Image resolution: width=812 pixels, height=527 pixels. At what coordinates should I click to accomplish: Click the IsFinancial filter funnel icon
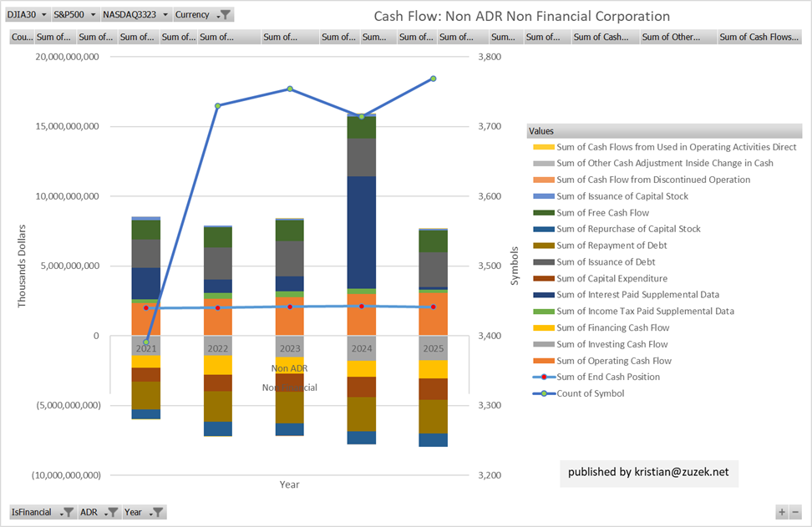69,512
